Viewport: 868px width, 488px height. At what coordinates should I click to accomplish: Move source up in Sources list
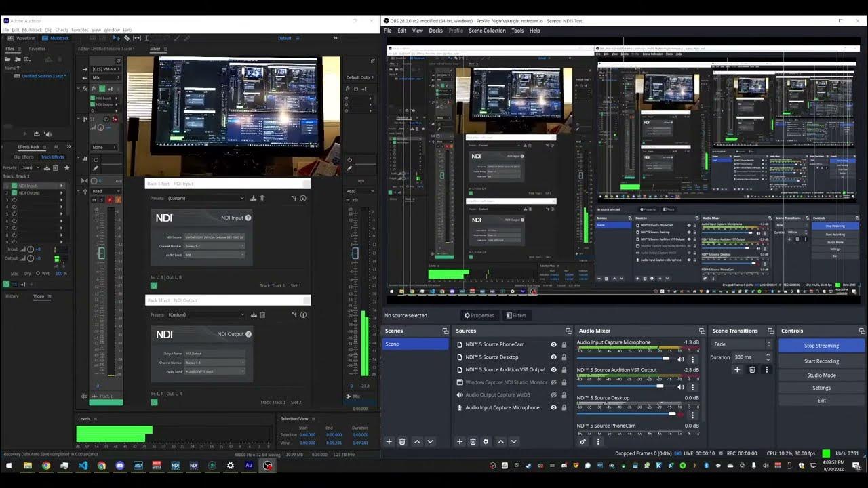(501, 441)
